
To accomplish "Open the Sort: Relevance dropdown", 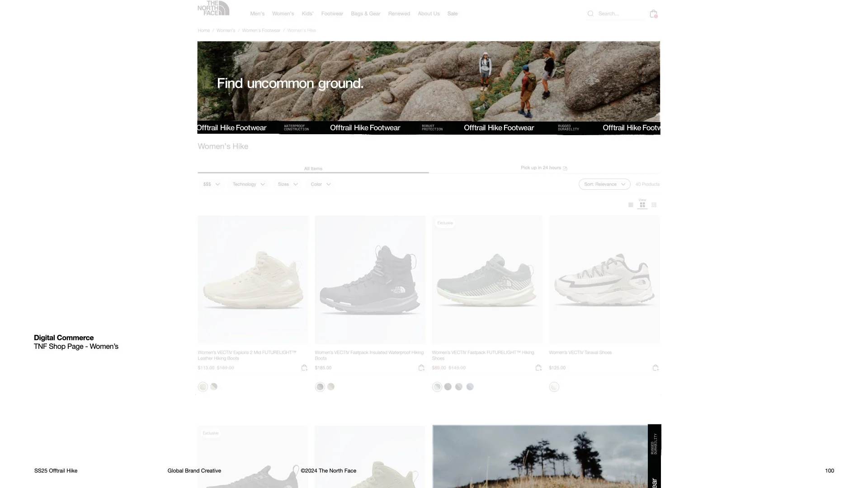I will tap(604, 184).
